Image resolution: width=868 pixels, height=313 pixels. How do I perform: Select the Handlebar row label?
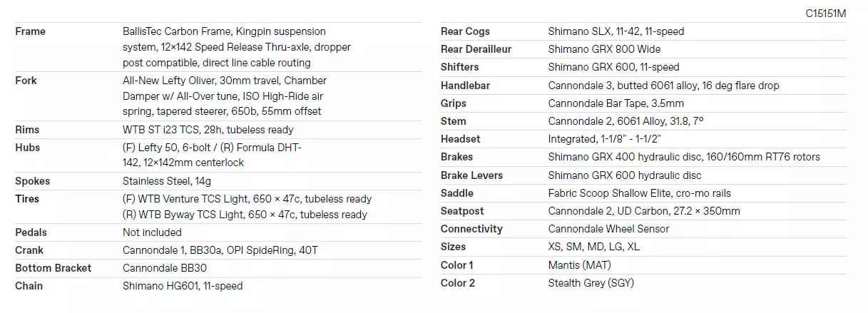[x=465, y=86]
